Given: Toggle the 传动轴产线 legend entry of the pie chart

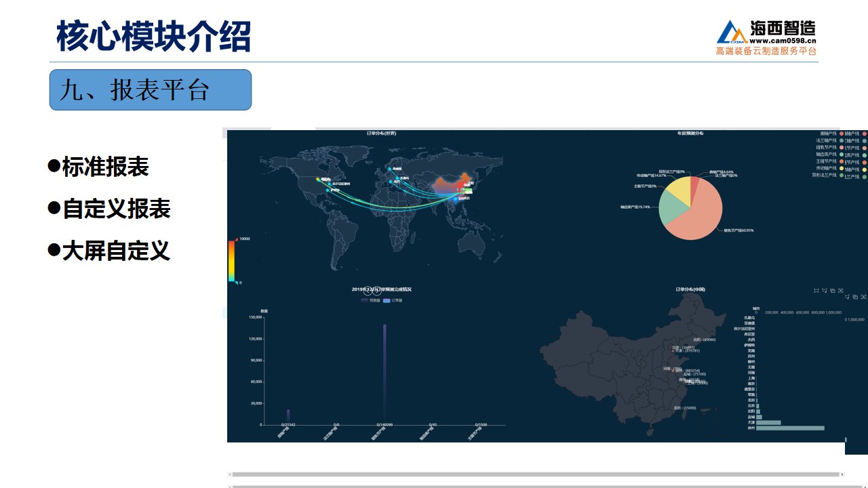Looking at the screenshot, I should click(831, 168).
